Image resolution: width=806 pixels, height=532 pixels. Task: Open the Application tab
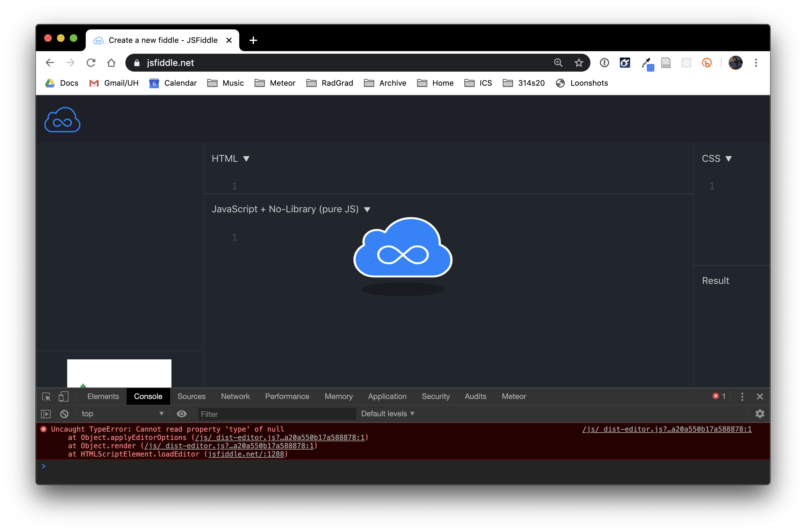coord(387,396)
